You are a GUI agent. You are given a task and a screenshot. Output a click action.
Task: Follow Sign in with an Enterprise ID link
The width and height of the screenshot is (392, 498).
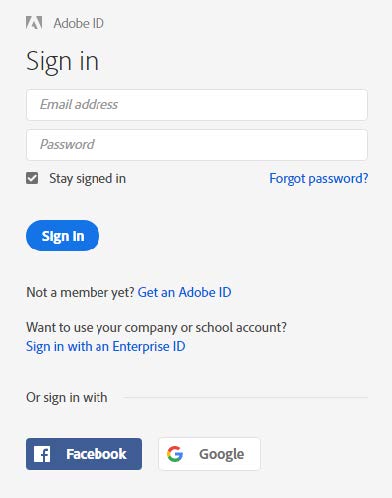106,347
